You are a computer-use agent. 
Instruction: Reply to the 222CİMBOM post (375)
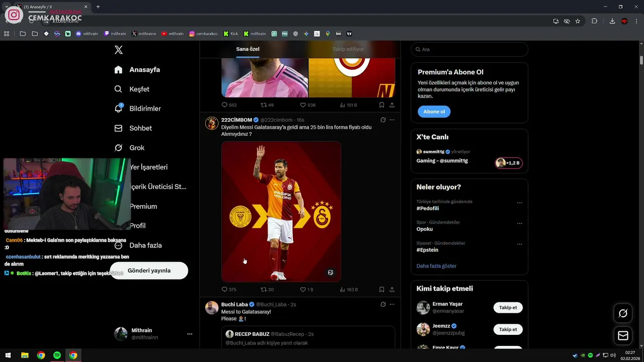(229, 290)
